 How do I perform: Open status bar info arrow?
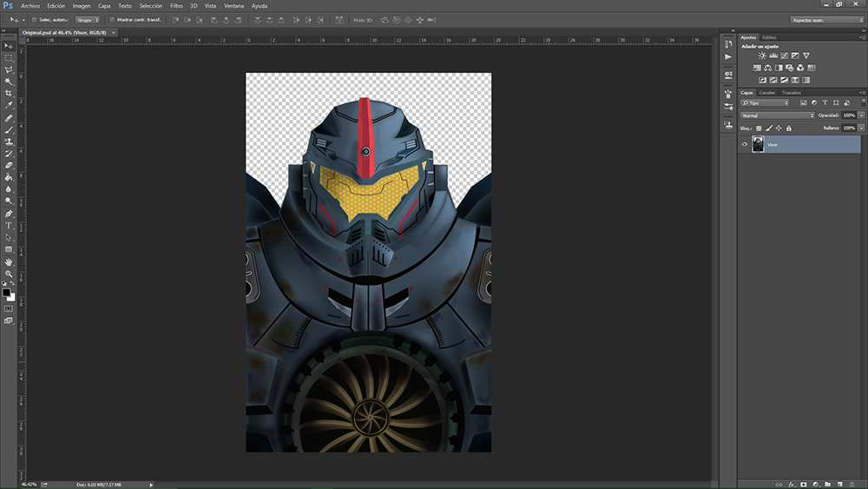point(151,485)
